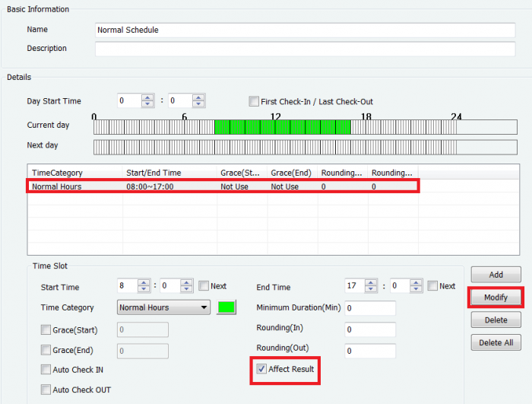Increase the End Time hour stepper

(371, 283)
